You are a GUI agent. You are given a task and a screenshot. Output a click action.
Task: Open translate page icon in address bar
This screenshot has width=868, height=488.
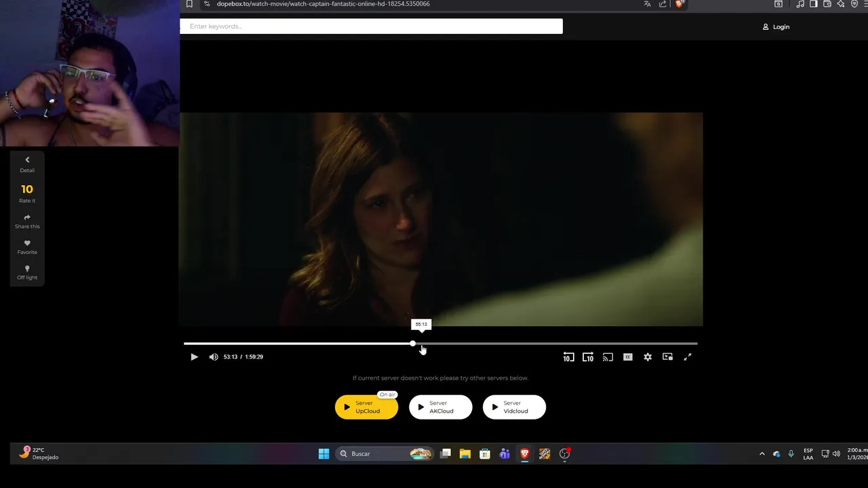[647, 4]
